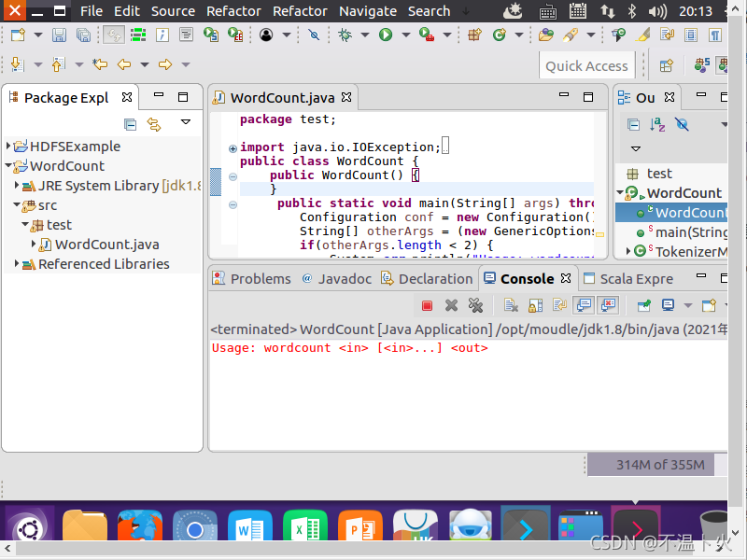Collapse All in Package Explorer
The image size is (747, 560).
[x=130, y=125]
